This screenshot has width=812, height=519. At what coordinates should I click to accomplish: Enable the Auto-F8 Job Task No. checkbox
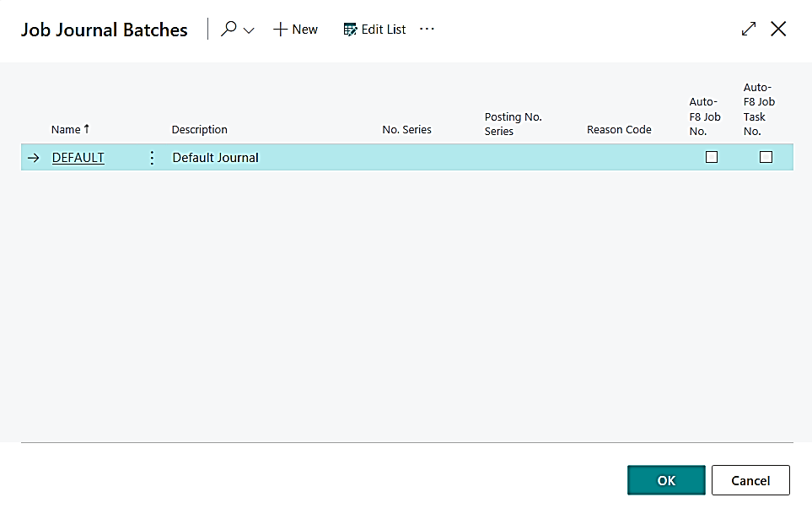coord(766,157)
